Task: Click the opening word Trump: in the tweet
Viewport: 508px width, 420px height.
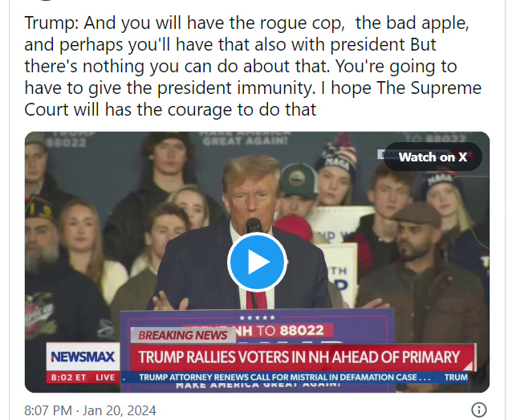Action: [x=51, y=23]
